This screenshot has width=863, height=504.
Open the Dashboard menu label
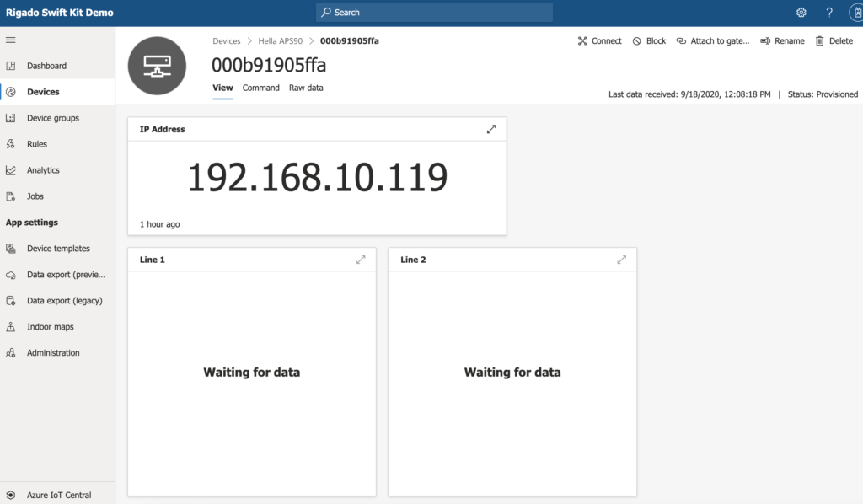click(x=47, y=66)
